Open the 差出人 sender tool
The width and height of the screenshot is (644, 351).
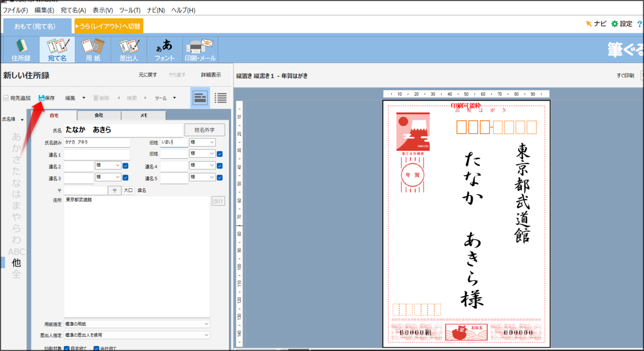pyautogui.click(x=129, y=50)
